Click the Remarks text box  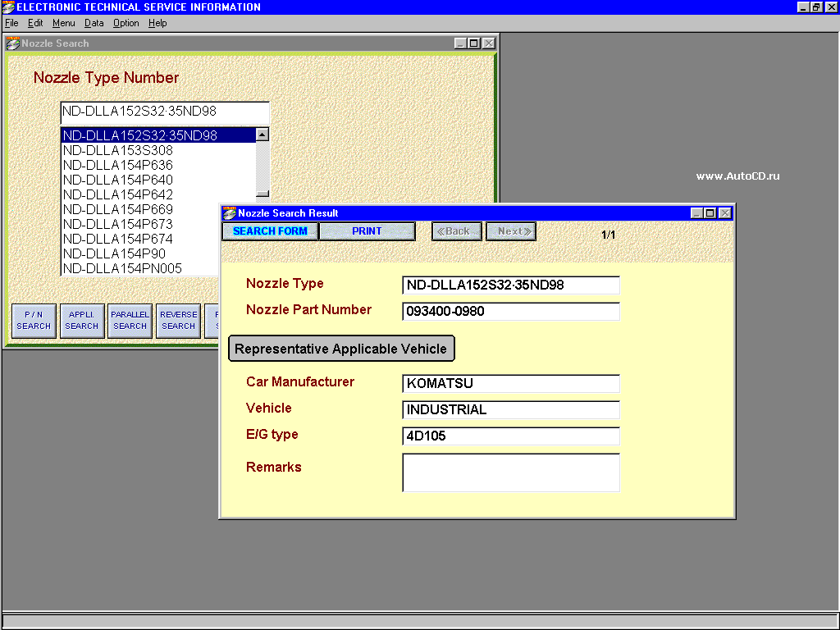(x=511, y=472)
